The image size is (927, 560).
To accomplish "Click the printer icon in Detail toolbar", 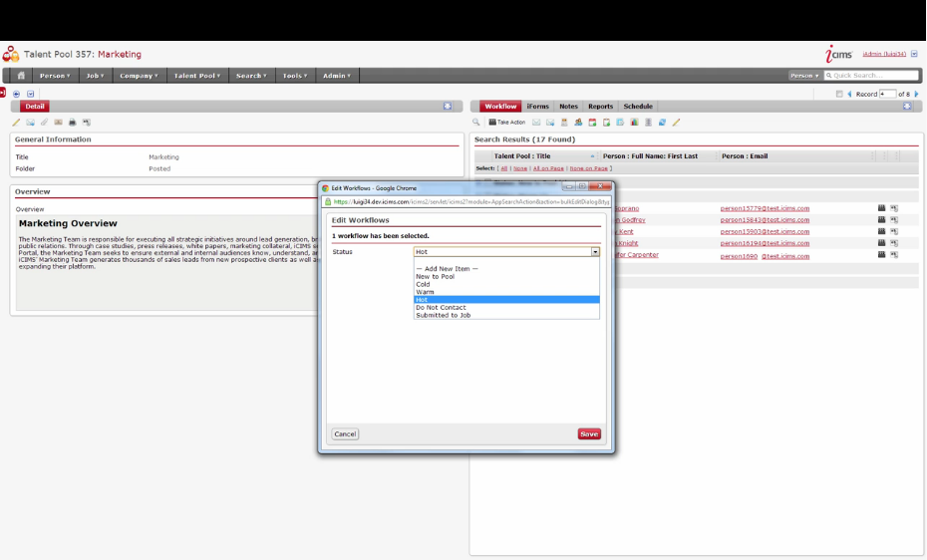I will tap(72, 123).
